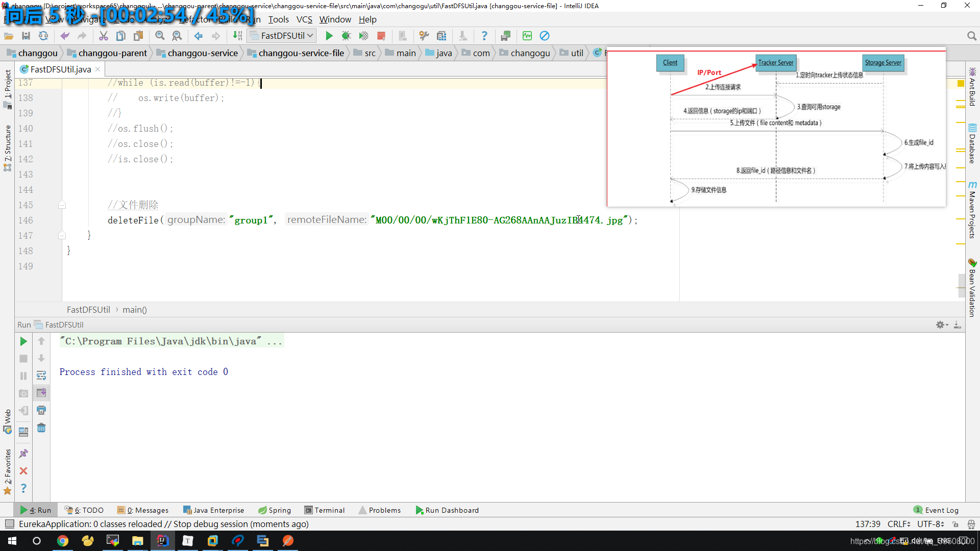The image size is (980, 551).
Task: Open Windows Start menu
Action: click(x=12, y=541)
